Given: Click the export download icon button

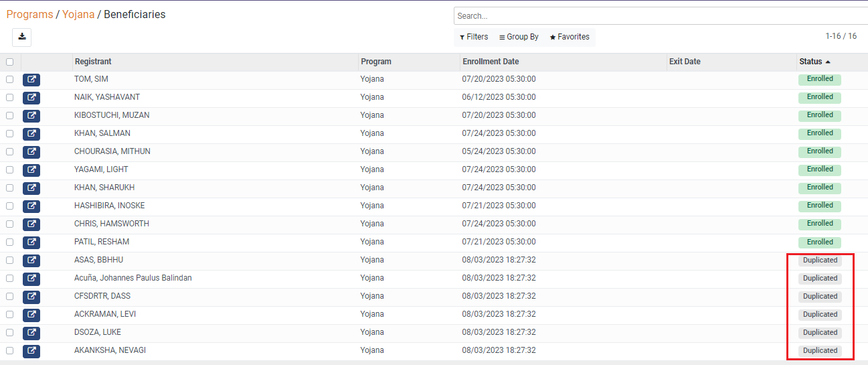Looking at the screenshot, I should 21,37.
